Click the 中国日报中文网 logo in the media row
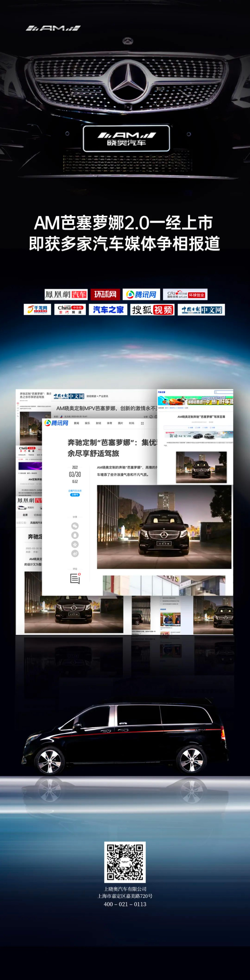 (x=201, y=309)
